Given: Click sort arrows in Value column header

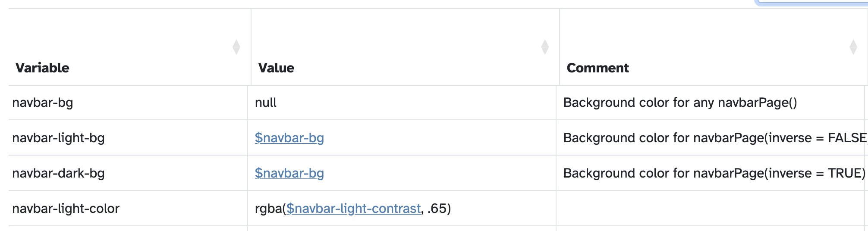Looking at the screenshot, I should tap(545, 47).
